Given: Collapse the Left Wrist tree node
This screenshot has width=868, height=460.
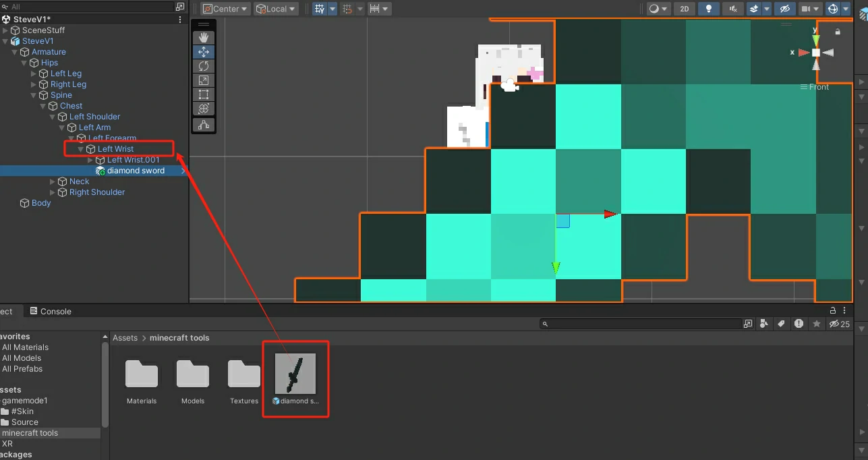Looking at the screenshot, I should [81, 149].
